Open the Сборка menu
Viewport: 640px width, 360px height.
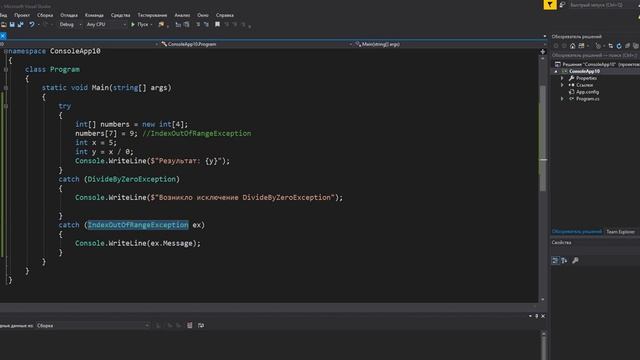point(45,15)
